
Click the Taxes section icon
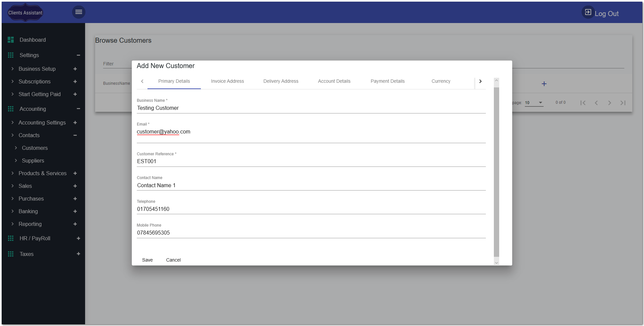tap(10, 254)
